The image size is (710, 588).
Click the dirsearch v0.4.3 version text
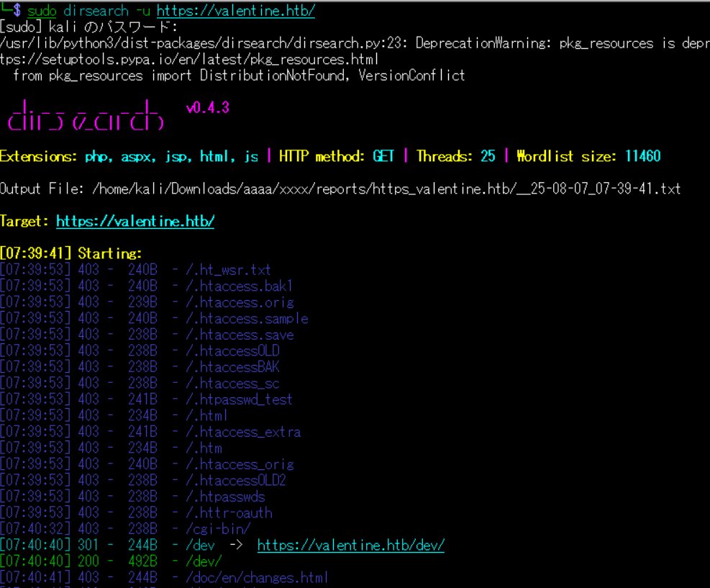point(207,108)
